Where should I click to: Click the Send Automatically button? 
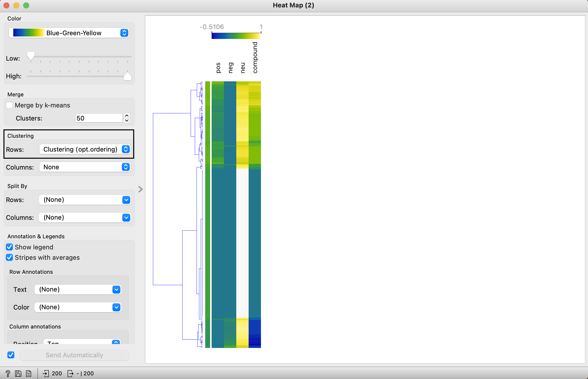coord(74,355)
